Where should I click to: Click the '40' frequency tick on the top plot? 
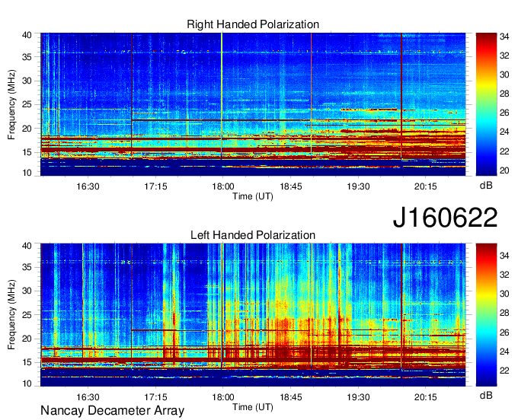27,35
